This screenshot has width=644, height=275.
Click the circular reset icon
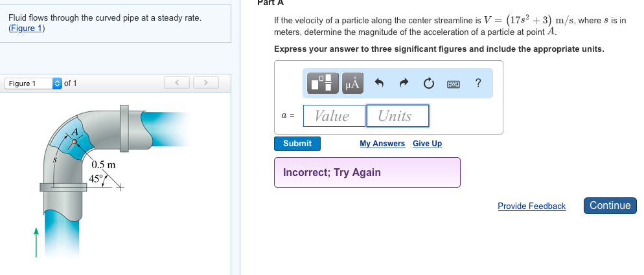click(428, 83)
